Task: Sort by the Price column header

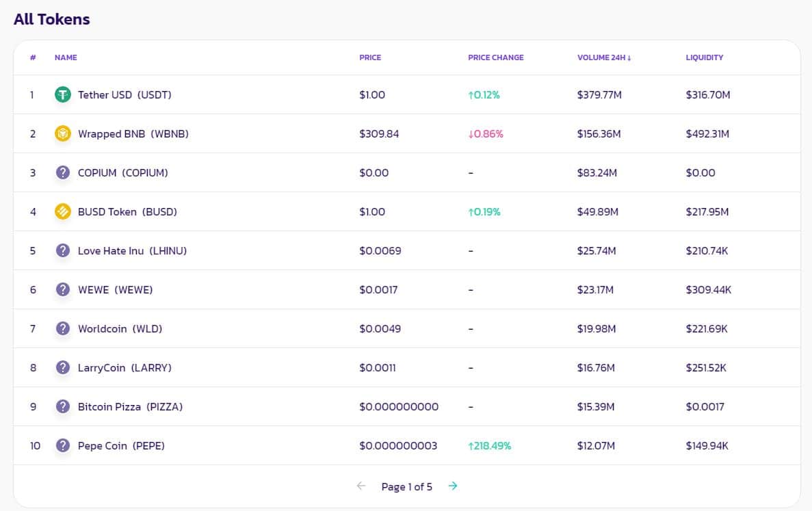Action: pyautogui.click(x=370, y=57)
